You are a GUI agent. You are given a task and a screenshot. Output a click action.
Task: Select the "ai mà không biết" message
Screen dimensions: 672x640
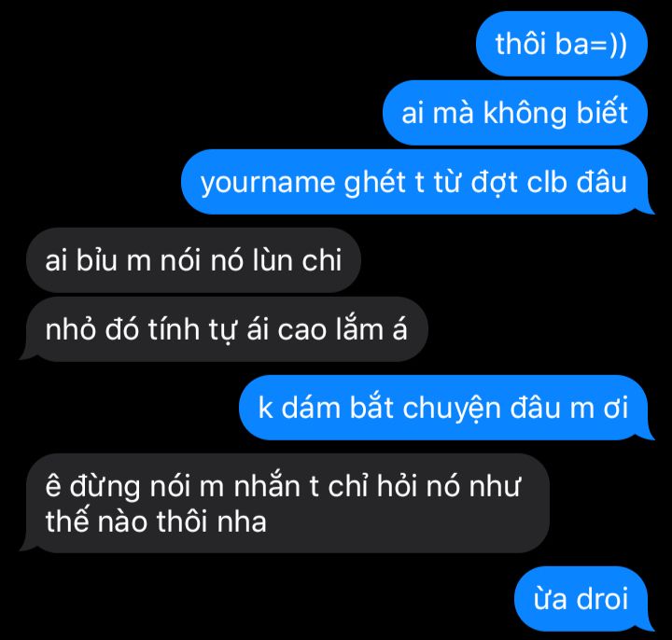pyautogui.click(x=514, y=113)
